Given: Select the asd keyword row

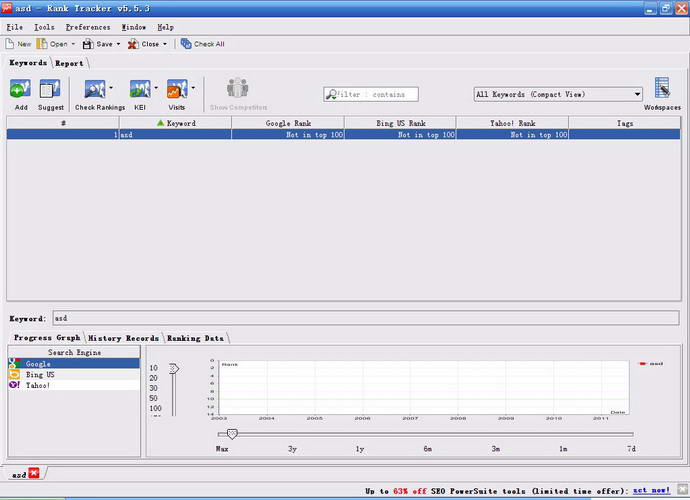Looking at the screenshot, I should [343, 135].
